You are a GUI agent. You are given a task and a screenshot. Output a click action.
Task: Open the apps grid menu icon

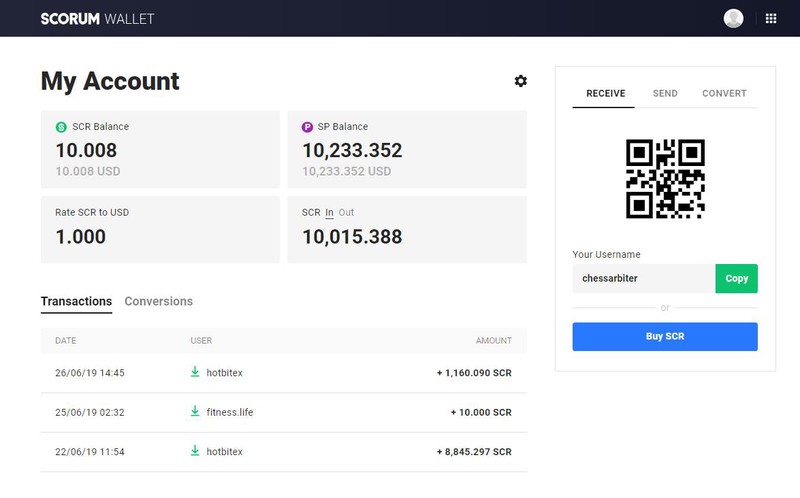click(x=771, y=18)
